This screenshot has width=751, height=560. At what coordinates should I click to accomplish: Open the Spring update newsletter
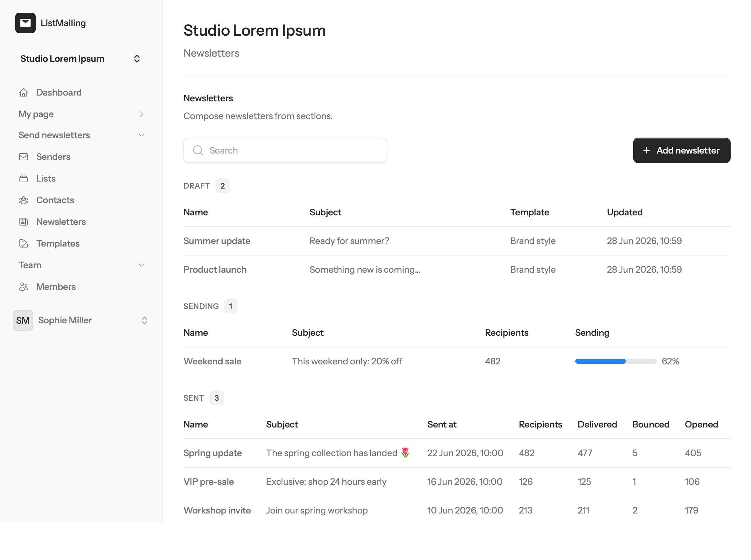212,453
